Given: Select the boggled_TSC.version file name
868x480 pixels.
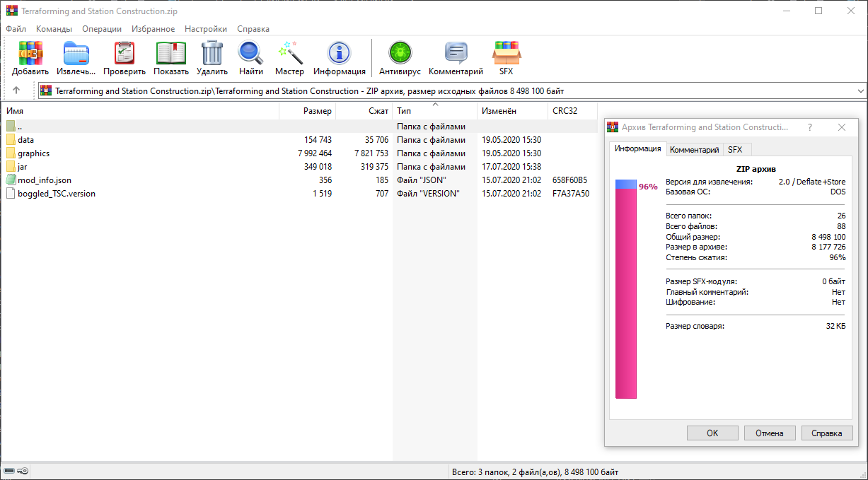Looking at the screenshot, I should coord(57,194).
